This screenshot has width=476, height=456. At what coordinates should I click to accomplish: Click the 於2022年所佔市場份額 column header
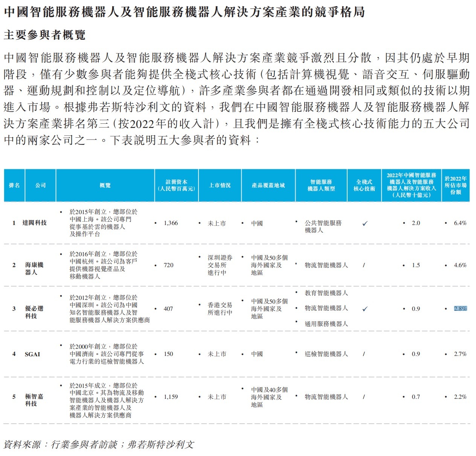pos(456,185)
